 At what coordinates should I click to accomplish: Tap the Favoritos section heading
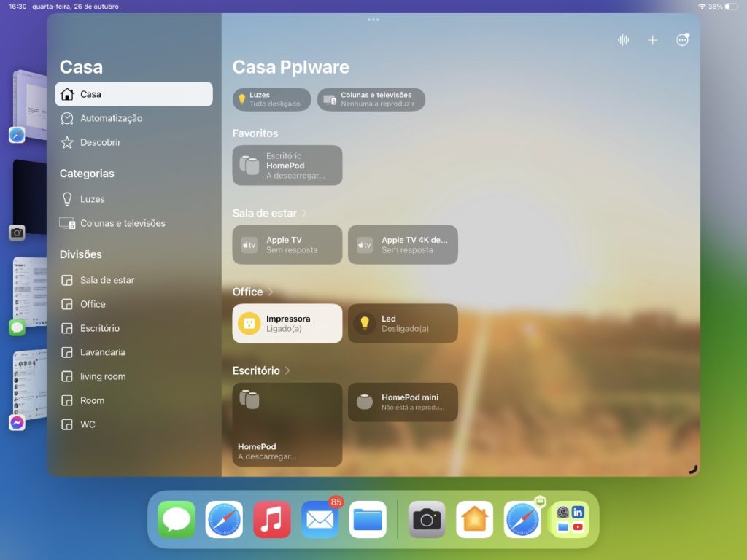tap(255, 133)
